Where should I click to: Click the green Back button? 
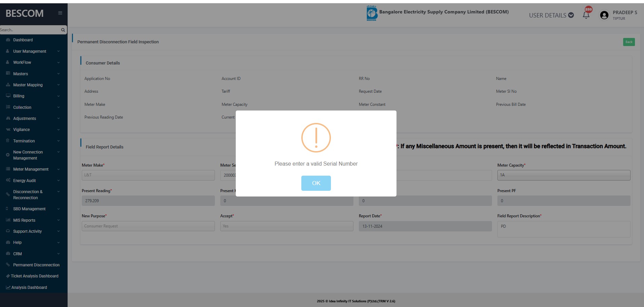(x=629, y=42)
